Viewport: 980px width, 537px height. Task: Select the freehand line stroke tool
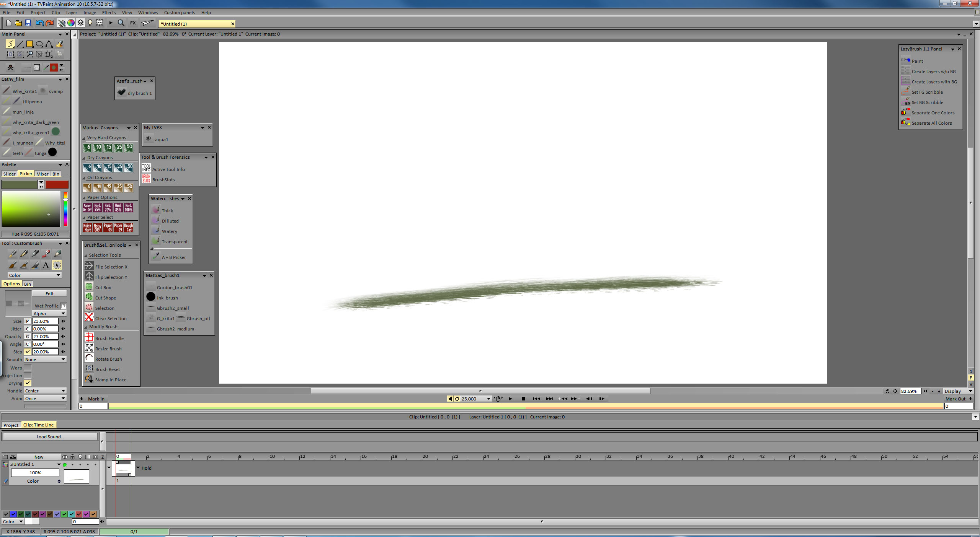[x=10, y=44]
